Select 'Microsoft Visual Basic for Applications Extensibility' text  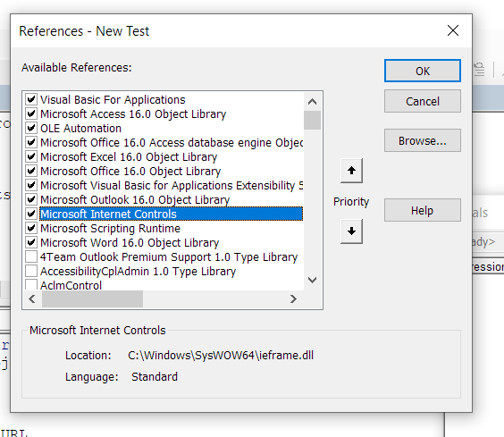172,186
